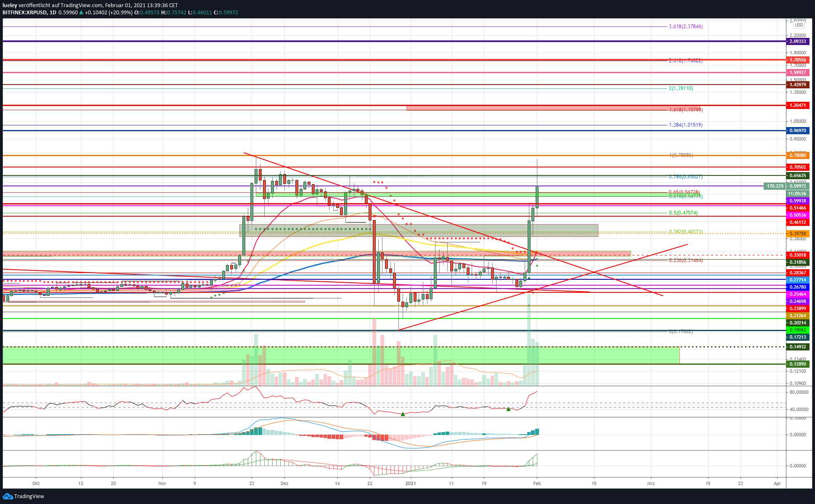The image size is (815, 504).
Task: Click the blue 0.96970 price label
Action: click(x=797, y=130)
